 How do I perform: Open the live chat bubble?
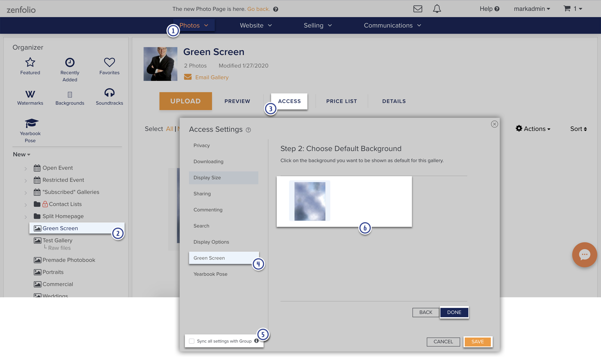[x=585, y=255]
